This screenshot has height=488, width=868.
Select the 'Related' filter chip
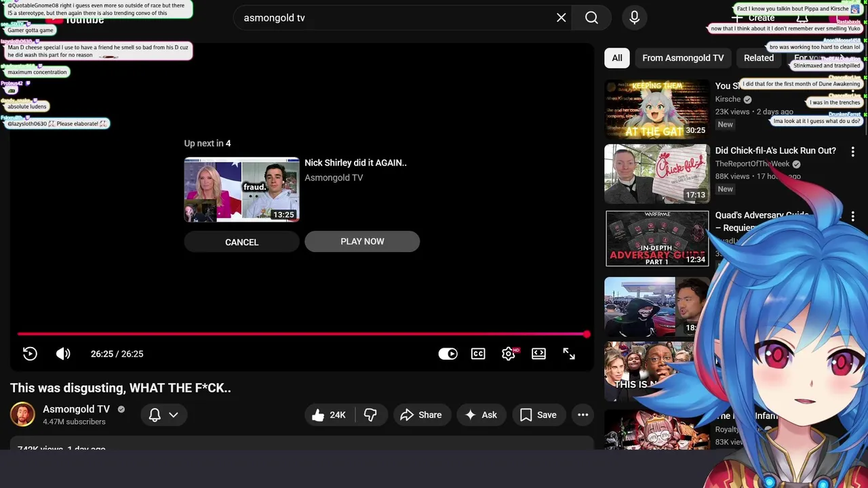(x=759, y=58)
